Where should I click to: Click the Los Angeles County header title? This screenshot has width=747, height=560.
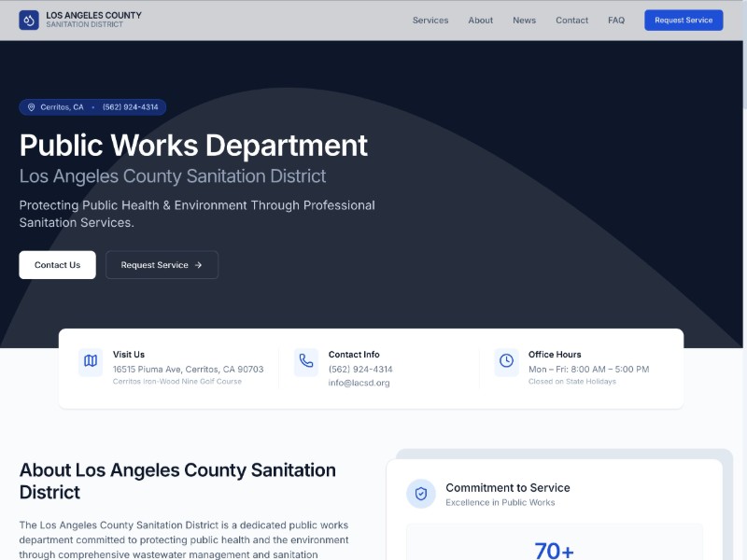click(x=93, y=16)
